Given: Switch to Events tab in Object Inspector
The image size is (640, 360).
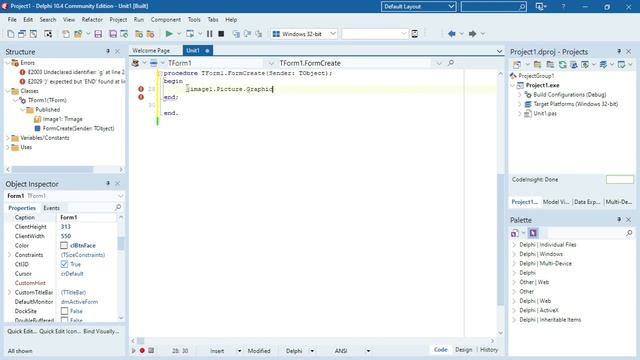Looking at the screenshot, I should pyautogui.click(x=51, y=208).
